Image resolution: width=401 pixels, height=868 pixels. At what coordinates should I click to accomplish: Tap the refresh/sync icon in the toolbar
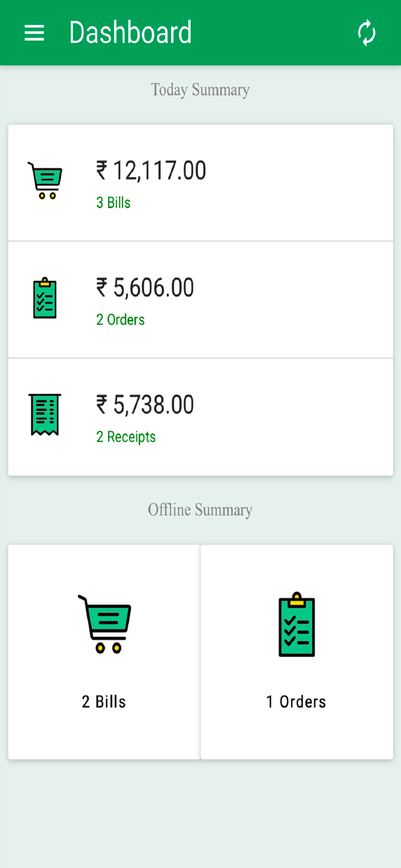click(367, 33)
